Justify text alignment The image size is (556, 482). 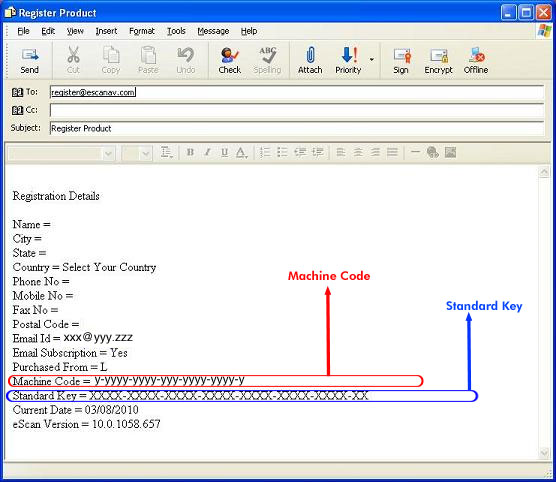click(393, 153)
